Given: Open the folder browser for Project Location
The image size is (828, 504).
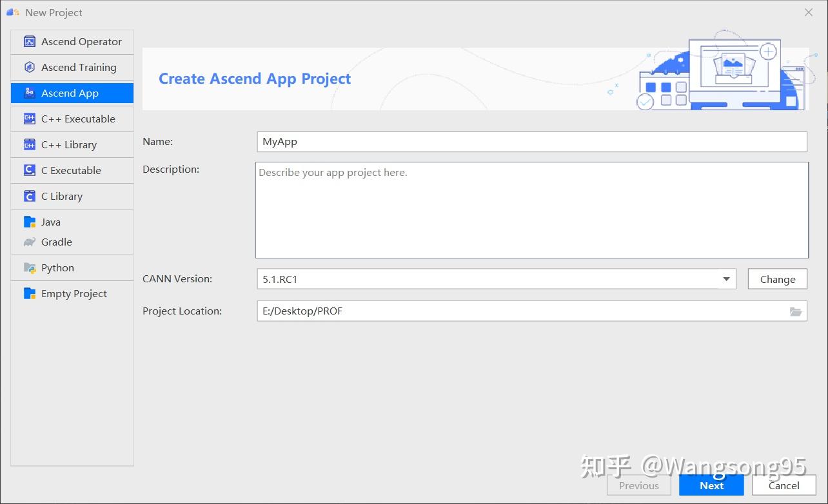Looking at the screenshot, I should 796,311.
